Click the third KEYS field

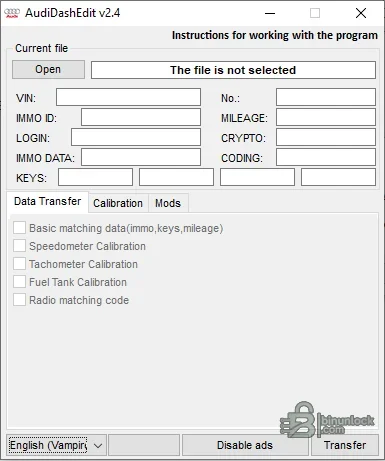coord(257,177)
